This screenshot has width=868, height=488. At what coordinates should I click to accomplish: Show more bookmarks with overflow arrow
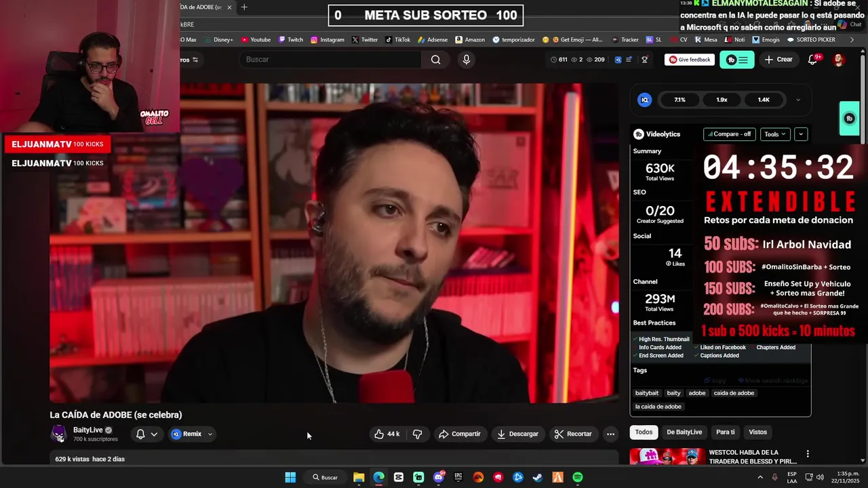852,40
